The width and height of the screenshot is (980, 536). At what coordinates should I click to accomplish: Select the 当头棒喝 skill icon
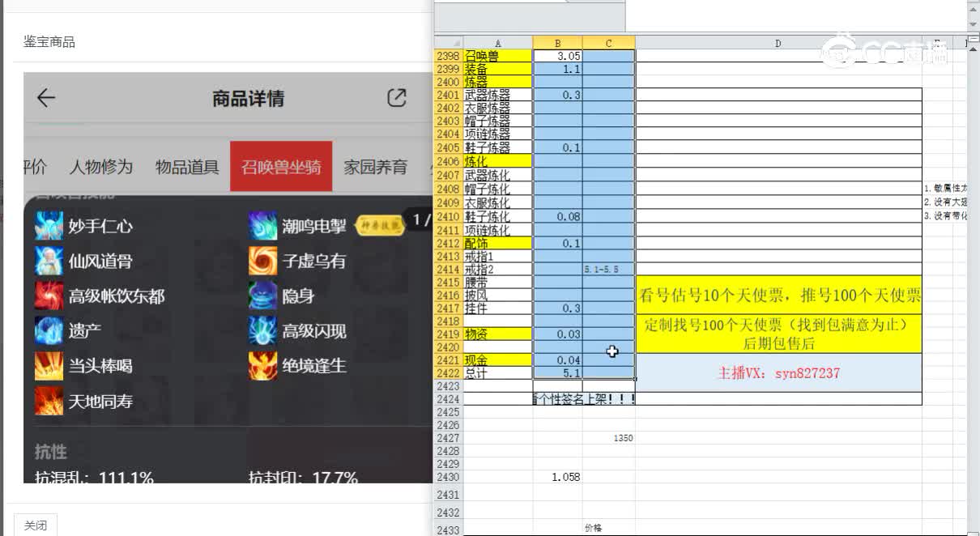49,366
